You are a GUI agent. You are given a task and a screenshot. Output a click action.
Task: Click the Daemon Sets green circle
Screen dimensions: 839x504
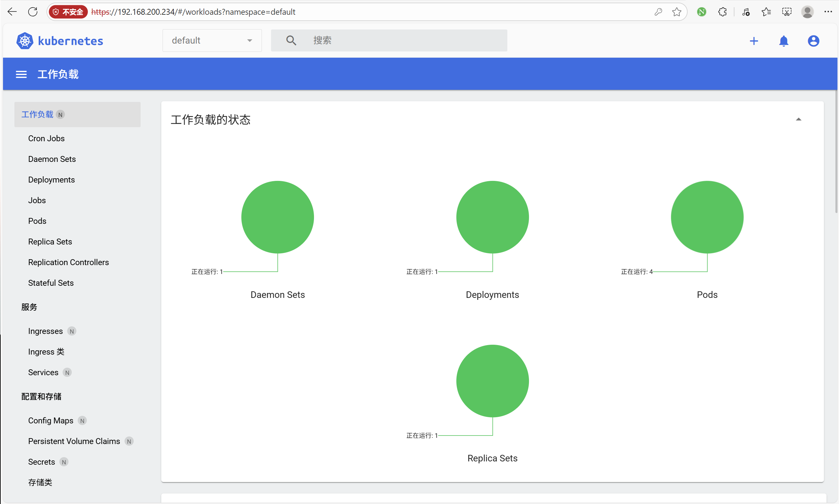pos(278,217)
